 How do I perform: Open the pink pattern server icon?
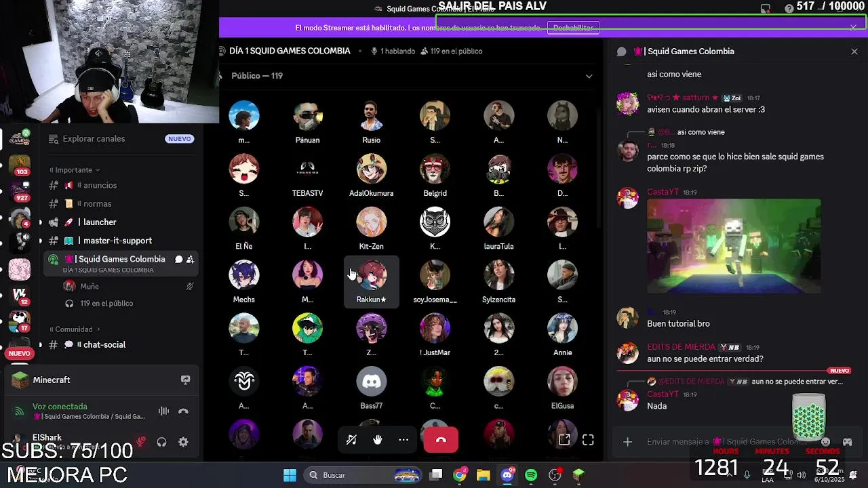click(20, 270)
